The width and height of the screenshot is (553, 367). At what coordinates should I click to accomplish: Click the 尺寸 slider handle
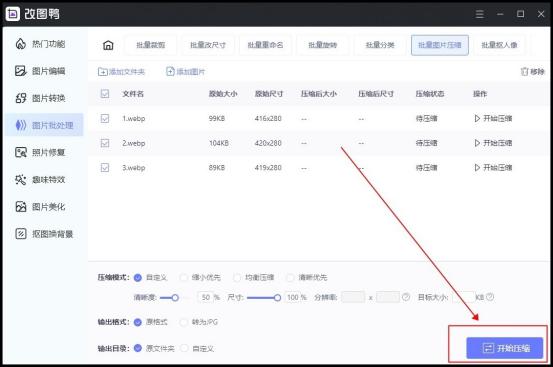(x=278, y=298)
